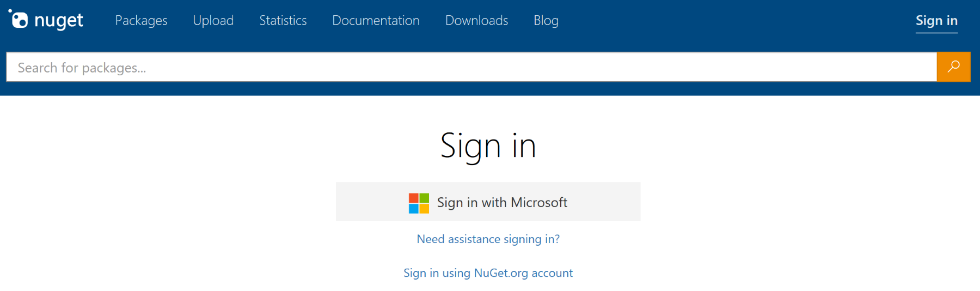Screen dimensions: 980x291
Task: Open the Packages page
Action: pyautogui.click(x=141, y=21)
